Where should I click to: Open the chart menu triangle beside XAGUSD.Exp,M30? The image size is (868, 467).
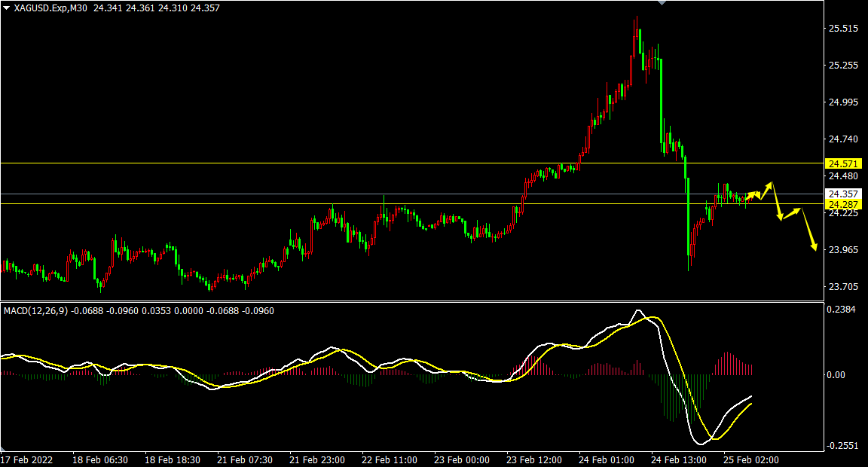coord(6,8)
